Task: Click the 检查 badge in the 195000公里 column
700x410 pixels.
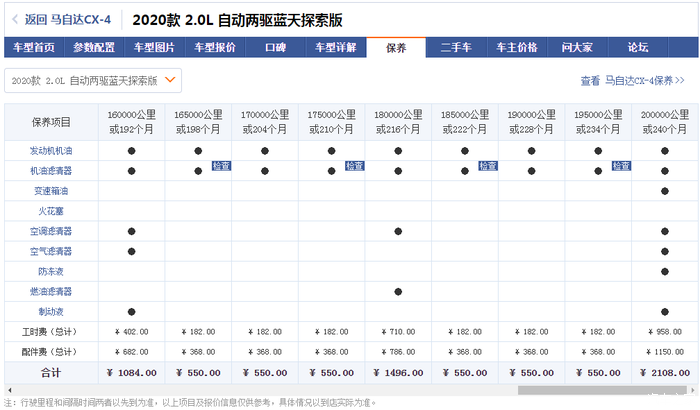Action: pos(621,166)
